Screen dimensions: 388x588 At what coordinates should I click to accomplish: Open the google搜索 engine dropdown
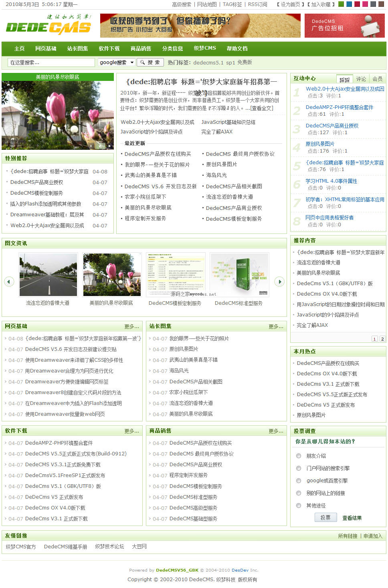[x=117, y=62]
